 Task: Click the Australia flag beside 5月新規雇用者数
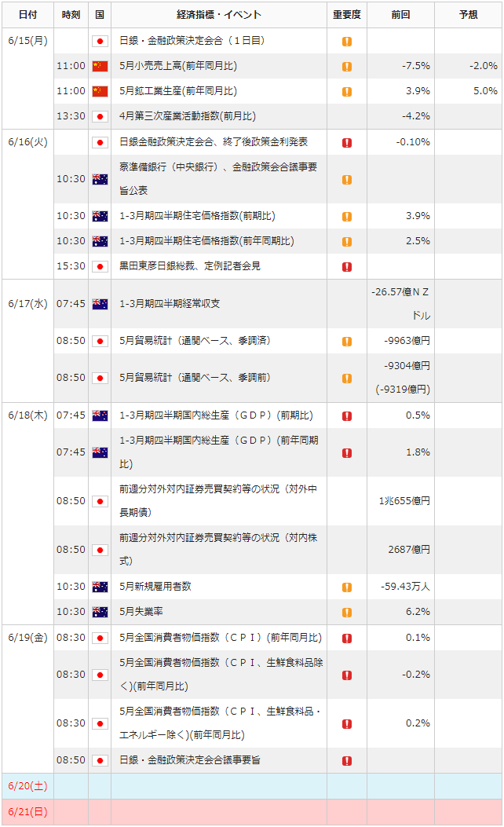[100, 587]
